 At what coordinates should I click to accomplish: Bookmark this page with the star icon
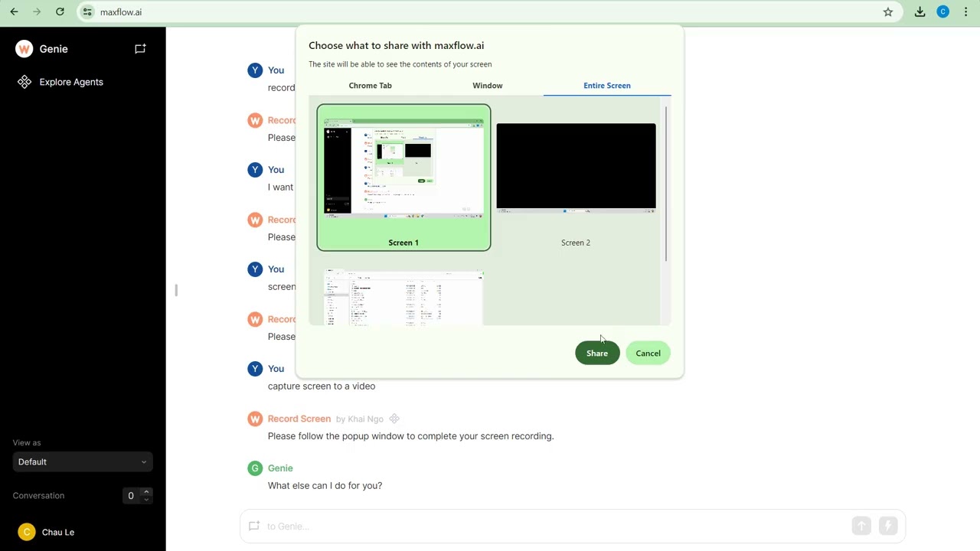pyautogui.click(x=888, y=12)
